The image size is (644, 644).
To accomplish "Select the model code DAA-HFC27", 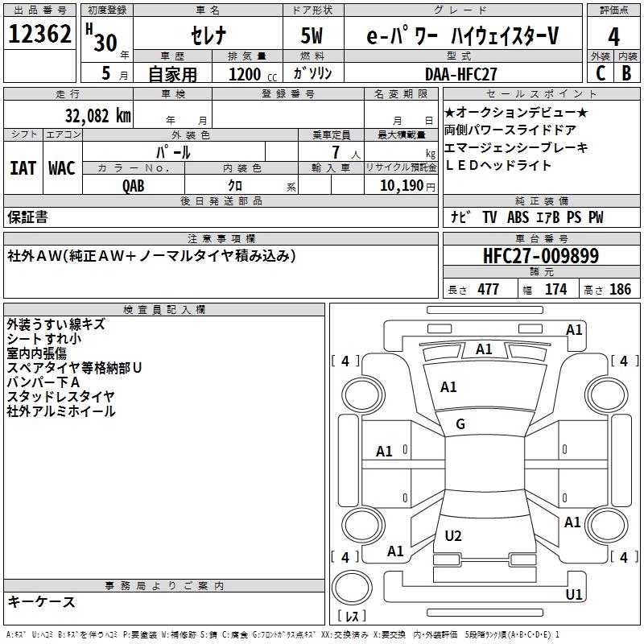I will click(x=461, y=73).
